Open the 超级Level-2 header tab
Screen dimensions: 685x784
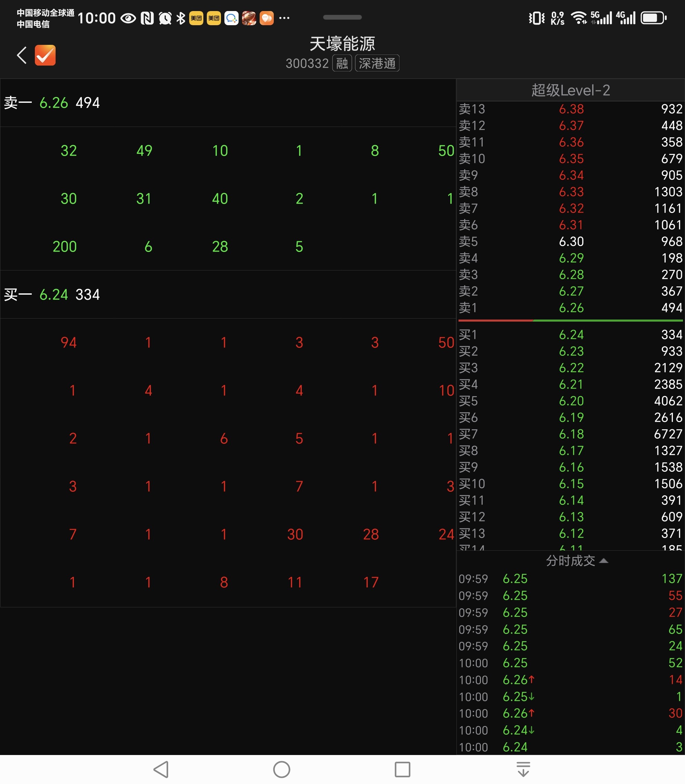[x=570, y=90]
